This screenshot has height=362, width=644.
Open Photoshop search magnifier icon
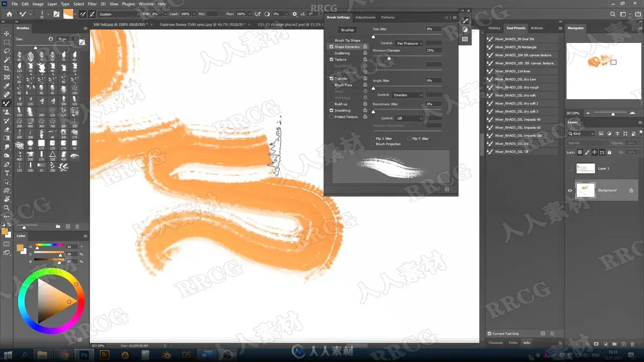[613, 14]
